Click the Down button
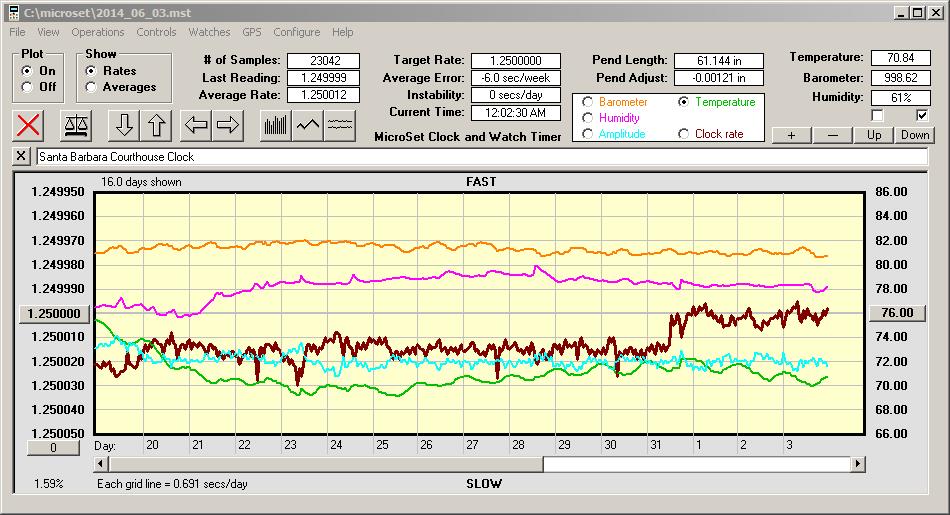 click(x=915, y=135)
